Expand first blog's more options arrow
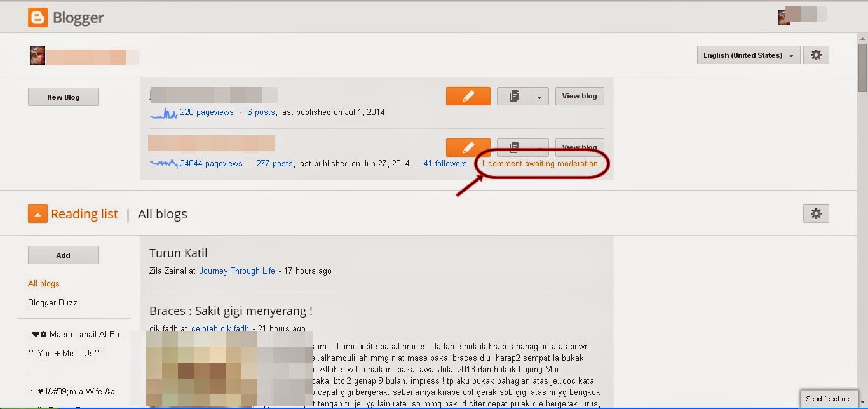 coord(539,97)
